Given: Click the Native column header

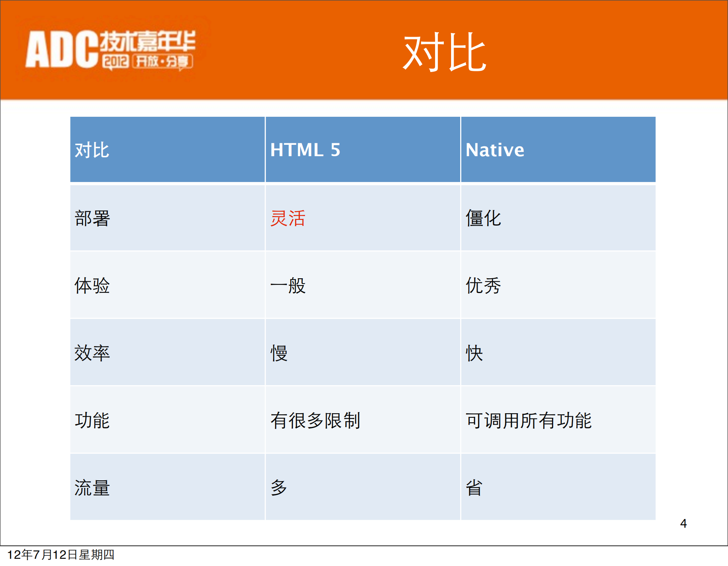Looking at the screenshot, I should click(494, 150).
